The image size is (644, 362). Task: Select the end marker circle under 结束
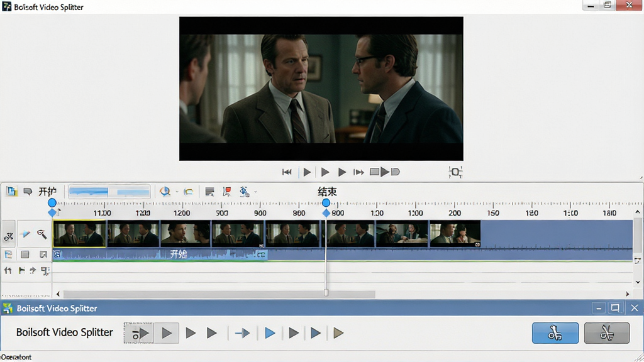326,203
